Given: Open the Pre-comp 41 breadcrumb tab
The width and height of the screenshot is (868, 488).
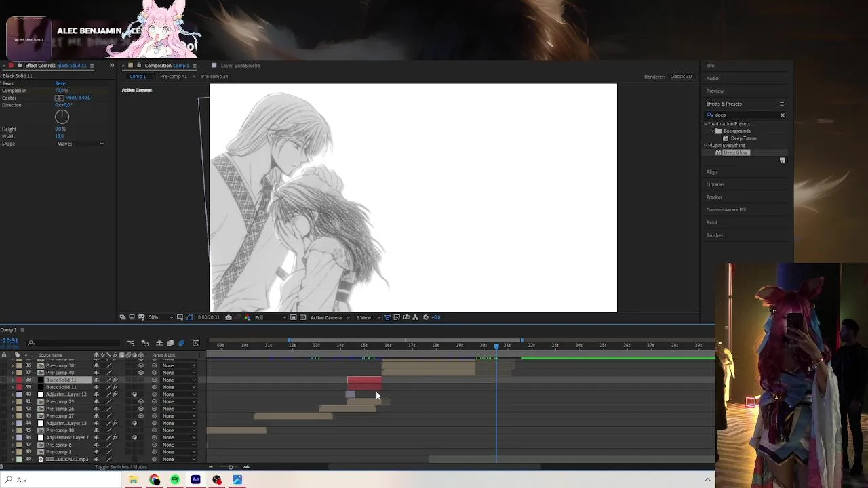Looking at the screenshot, I should pos(174,77).
